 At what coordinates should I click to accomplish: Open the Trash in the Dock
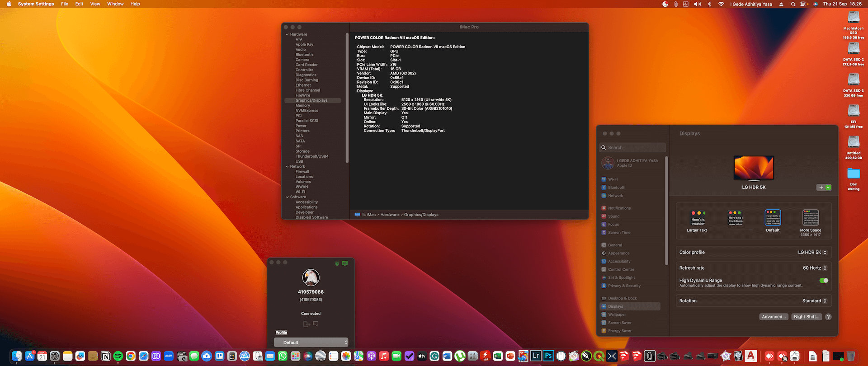tap(851, 356)
